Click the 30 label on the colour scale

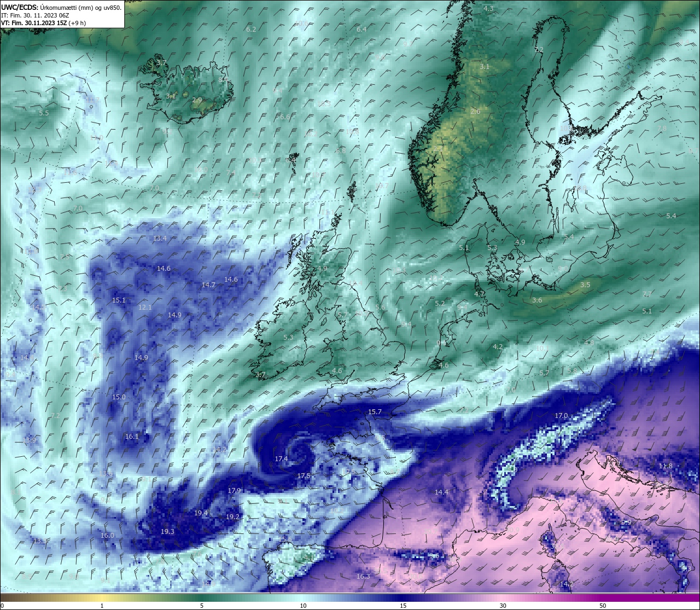click(x=503, y=606)
